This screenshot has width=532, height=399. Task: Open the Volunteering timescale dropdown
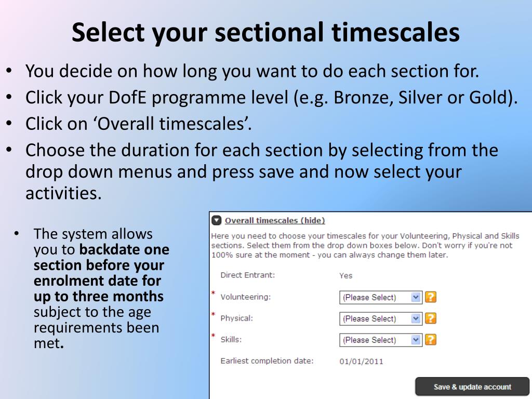click(x=381, y=298)
